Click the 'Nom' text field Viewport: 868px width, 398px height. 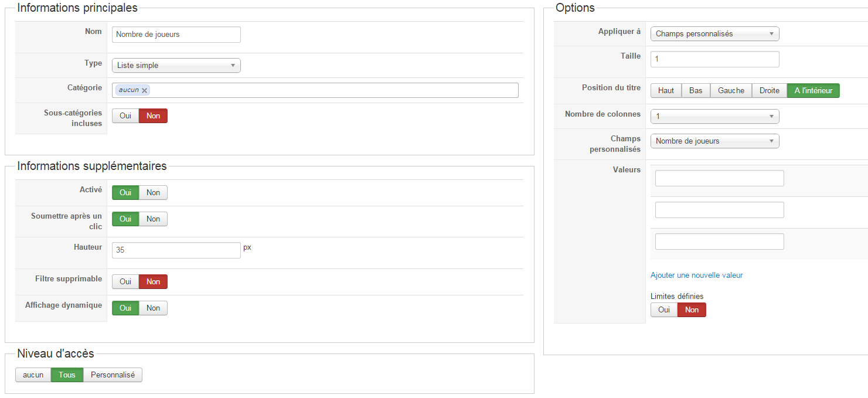coord(176,35)
